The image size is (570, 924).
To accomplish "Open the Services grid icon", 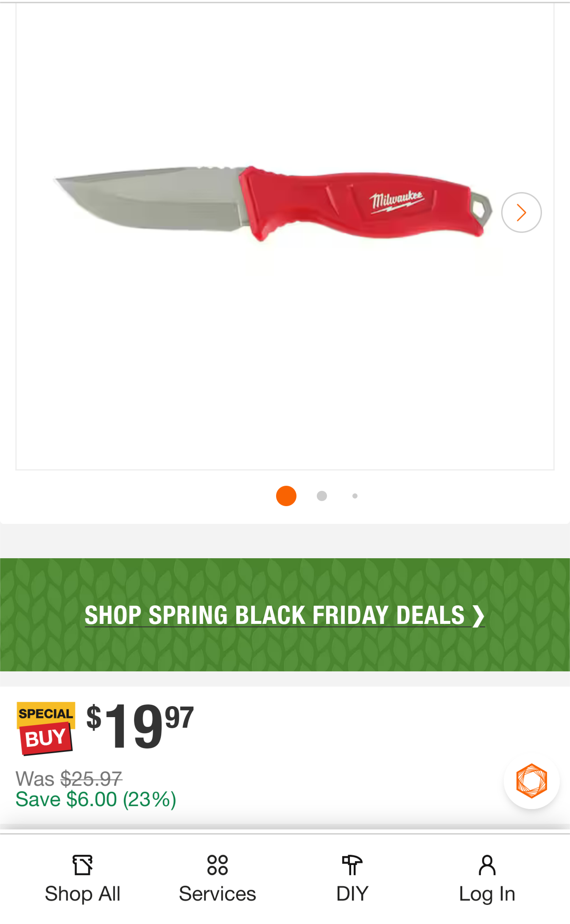I will (x=218, y=865).
